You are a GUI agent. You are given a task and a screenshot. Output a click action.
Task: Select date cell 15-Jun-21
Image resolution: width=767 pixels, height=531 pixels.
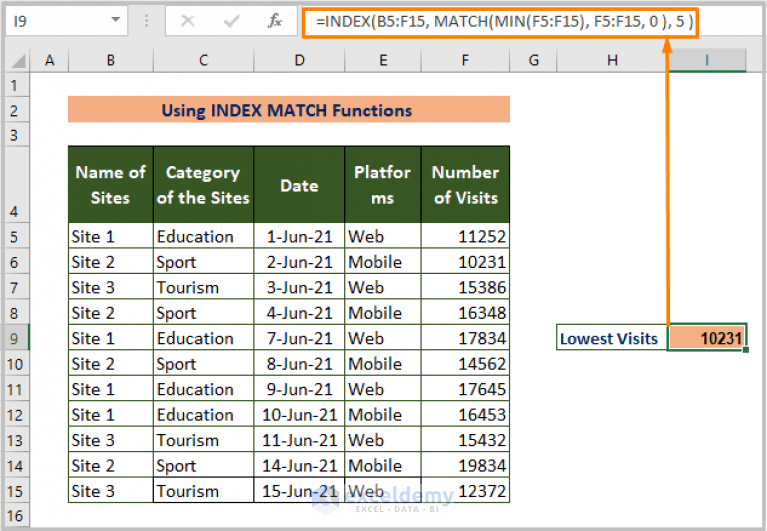[299, 490]
